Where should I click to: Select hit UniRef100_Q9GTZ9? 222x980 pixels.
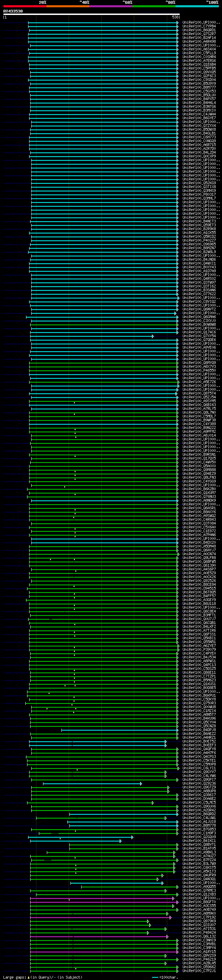coord(199,787)
